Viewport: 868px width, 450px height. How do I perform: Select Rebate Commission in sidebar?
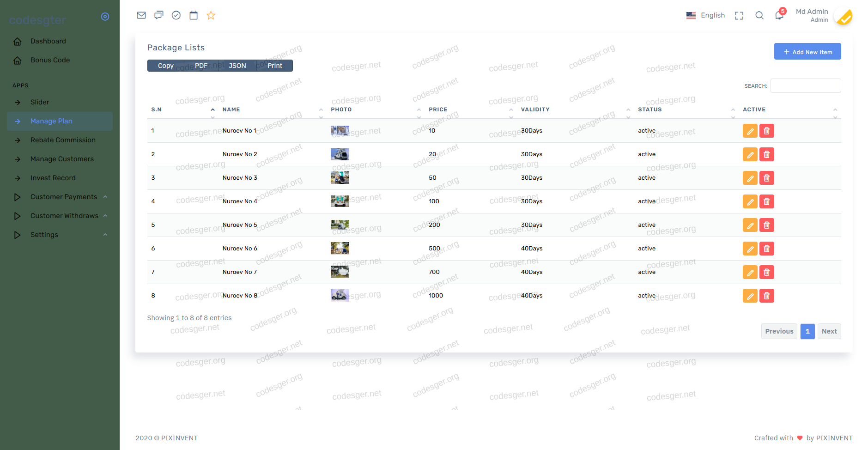[x=63, y=140]
